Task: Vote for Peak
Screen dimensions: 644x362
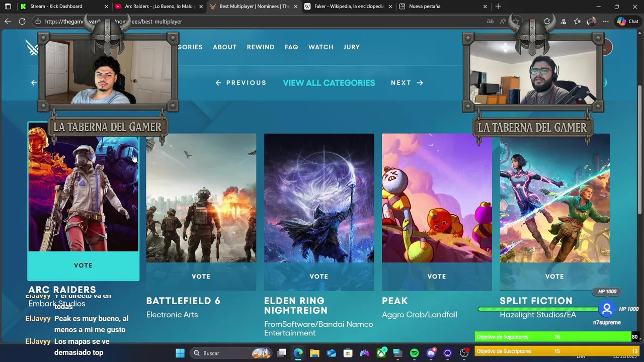Action: [437, 277]
